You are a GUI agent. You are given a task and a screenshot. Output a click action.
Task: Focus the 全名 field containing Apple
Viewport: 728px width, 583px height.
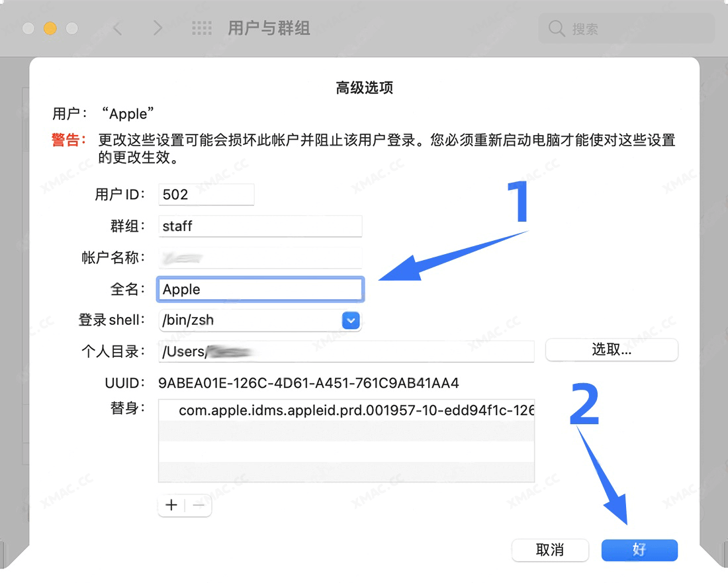tap(260, 289)
